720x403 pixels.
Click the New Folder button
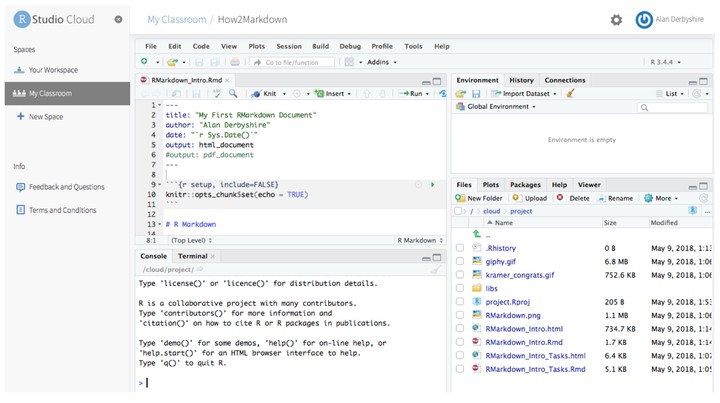point(478,198)
